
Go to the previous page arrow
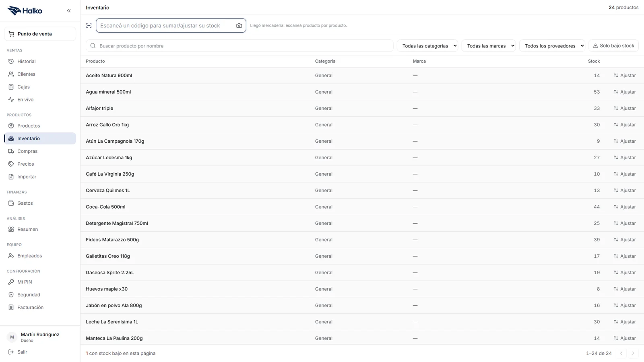point(621,353)
